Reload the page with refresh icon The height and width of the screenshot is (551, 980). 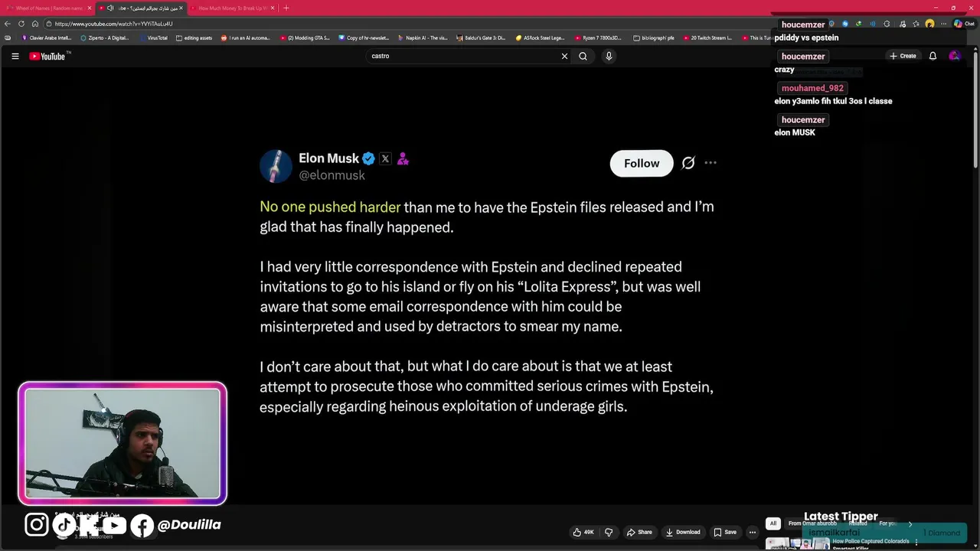coord(21,24)
